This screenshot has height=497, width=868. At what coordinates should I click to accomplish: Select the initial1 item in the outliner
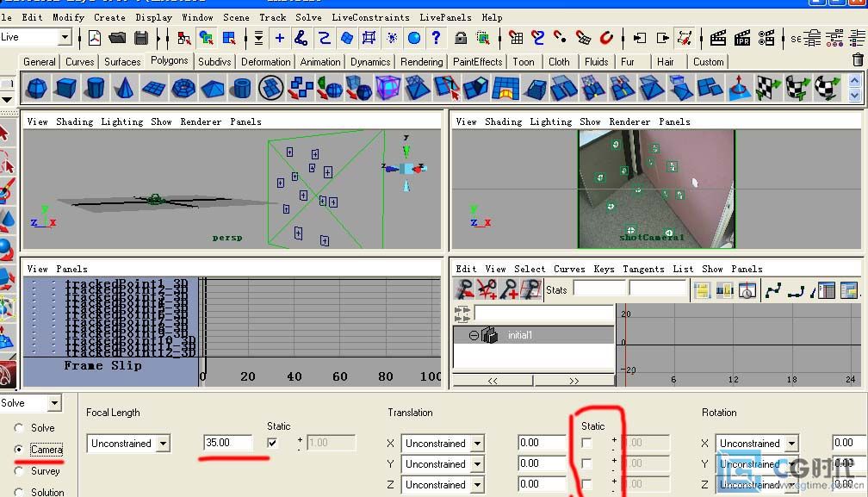tap(534, 335)
